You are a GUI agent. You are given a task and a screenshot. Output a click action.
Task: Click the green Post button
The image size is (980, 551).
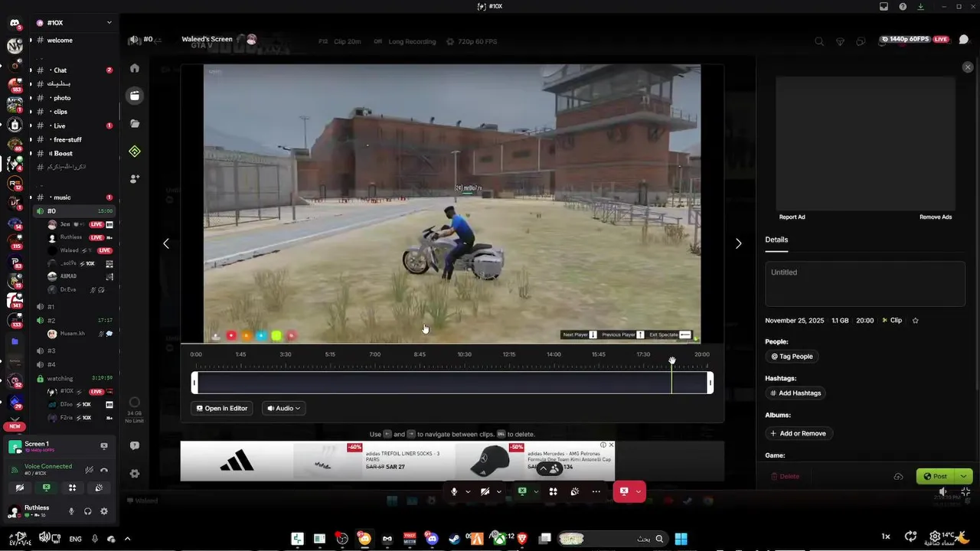click(936, 476)
